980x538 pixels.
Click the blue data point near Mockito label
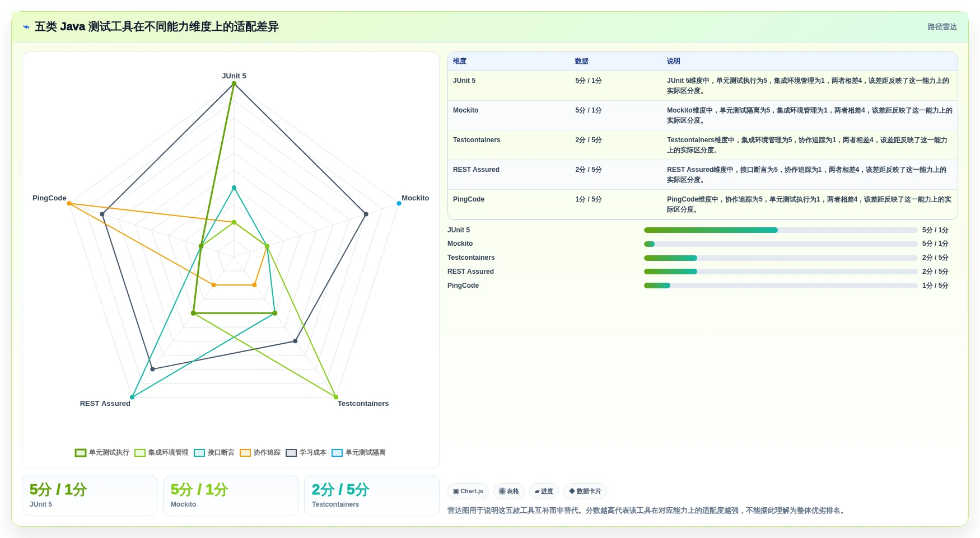pyautogui.click(x=399, y=203)
